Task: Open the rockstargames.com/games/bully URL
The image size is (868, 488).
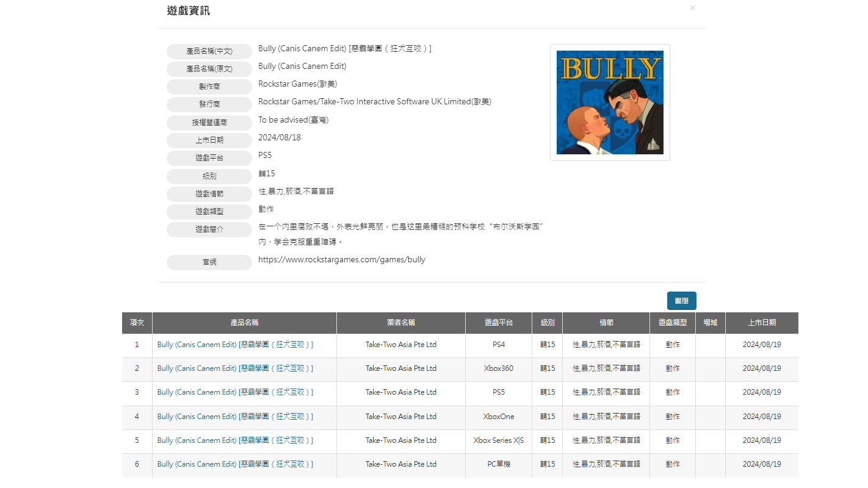Action: coord(342,260)
